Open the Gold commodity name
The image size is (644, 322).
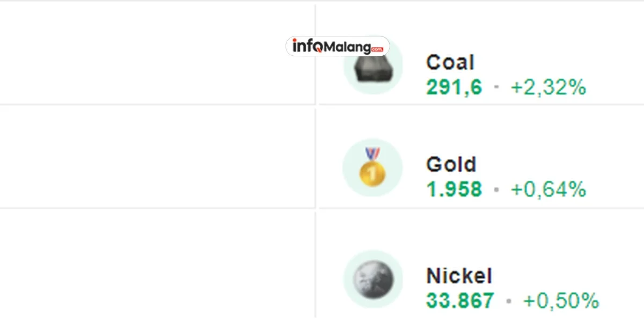click(x=451, y=164)
